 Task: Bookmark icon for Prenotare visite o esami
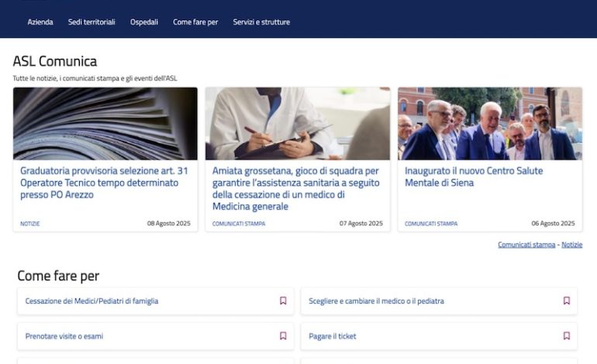click(x=283, y=336)
